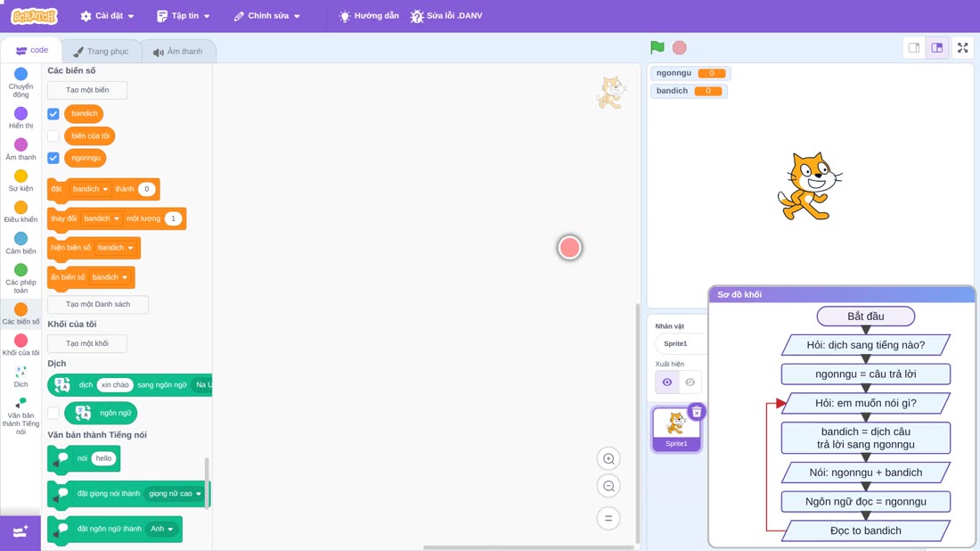980x551 pixels.
Task: Switch to the Trang phục tab
Action: coord(102,52)
